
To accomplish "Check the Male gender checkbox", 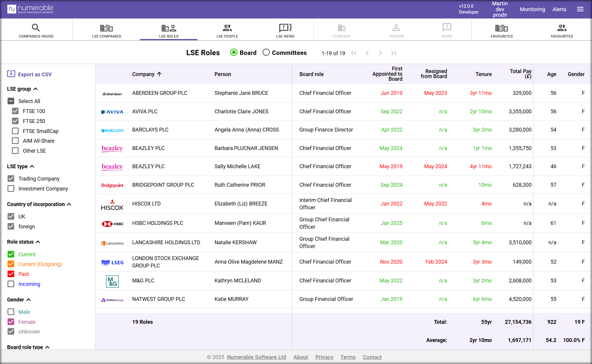I will (x=11, y=312).
